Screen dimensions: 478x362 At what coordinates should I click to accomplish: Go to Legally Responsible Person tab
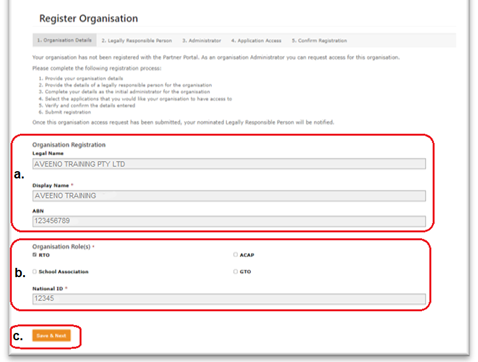[x=137, y=41]
